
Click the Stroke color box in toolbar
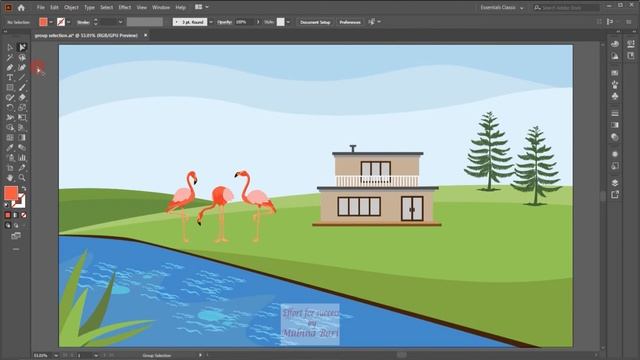(x=19, y=201)
